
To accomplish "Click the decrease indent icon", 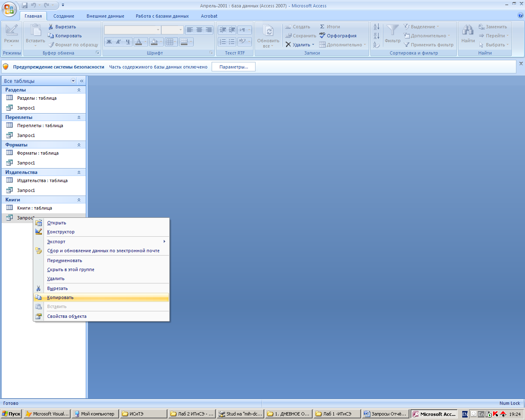I will click(x=223, y=30).
